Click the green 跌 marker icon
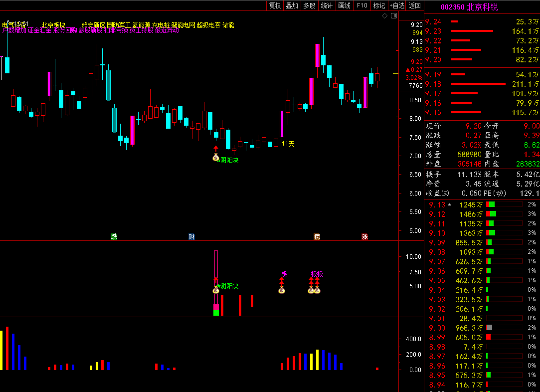540x392 pixels. (114, 236)
